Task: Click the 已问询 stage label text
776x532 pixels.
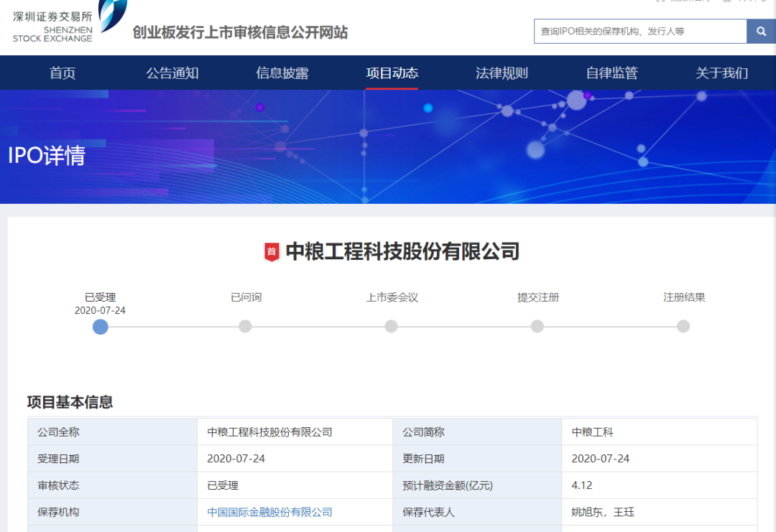Action: [246, 297]
